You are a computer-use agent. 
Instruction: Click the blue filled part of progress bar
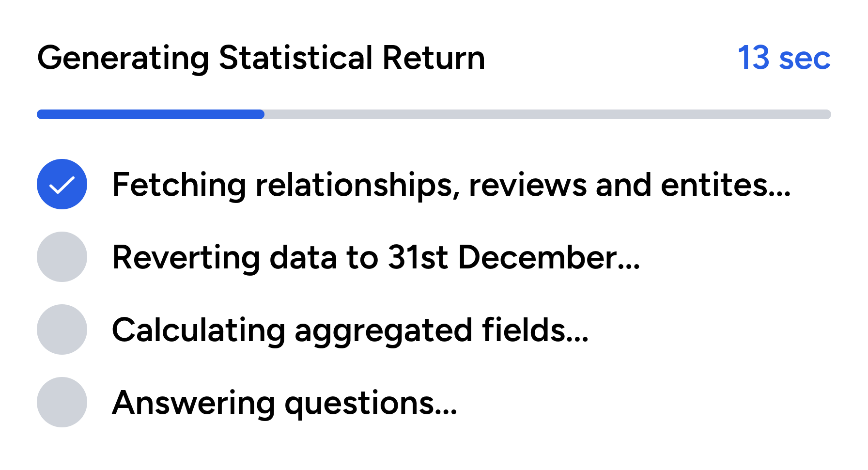click(x=151, y=114)
